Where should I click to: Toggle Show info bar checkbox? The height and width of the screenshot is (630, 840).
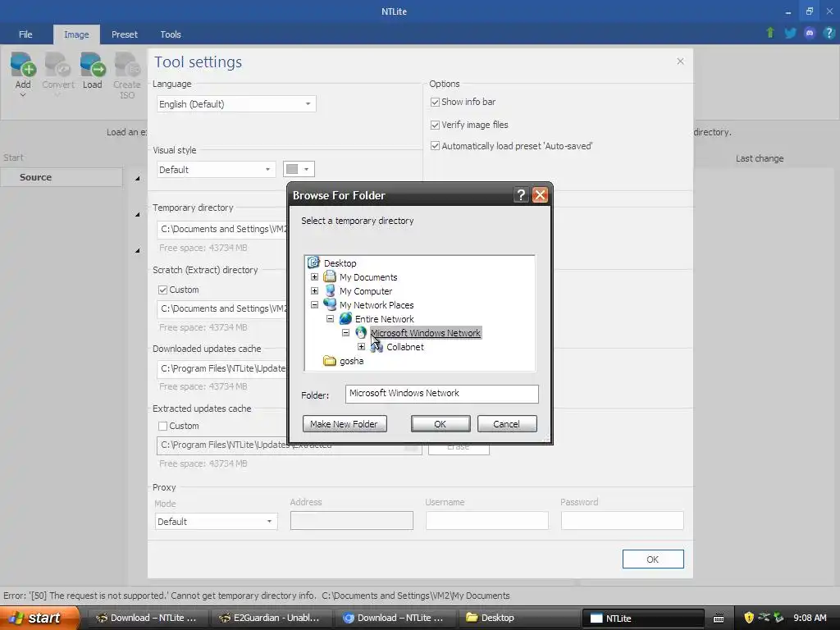point(435,102)
